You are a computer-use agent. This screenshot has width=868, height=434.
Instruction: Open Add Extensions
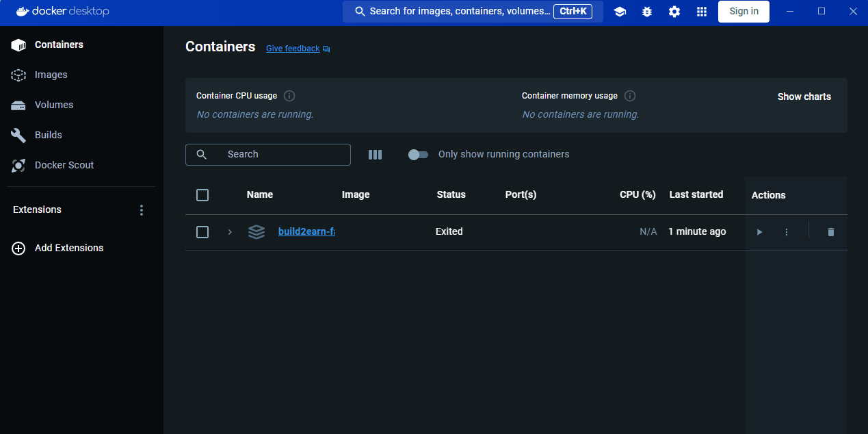[x=68, y=247]
